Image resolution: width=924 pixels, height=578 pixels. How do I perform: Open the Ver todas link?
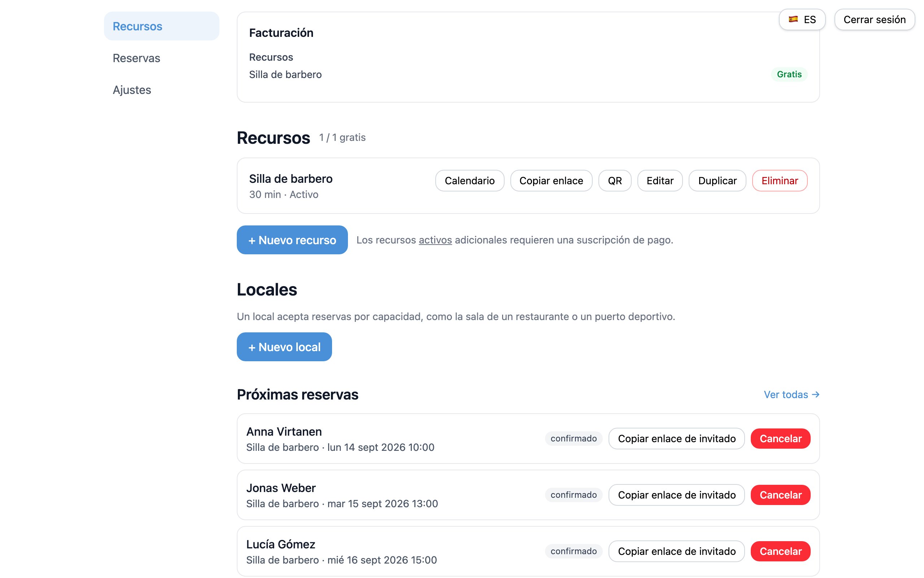tap(792, 394)
